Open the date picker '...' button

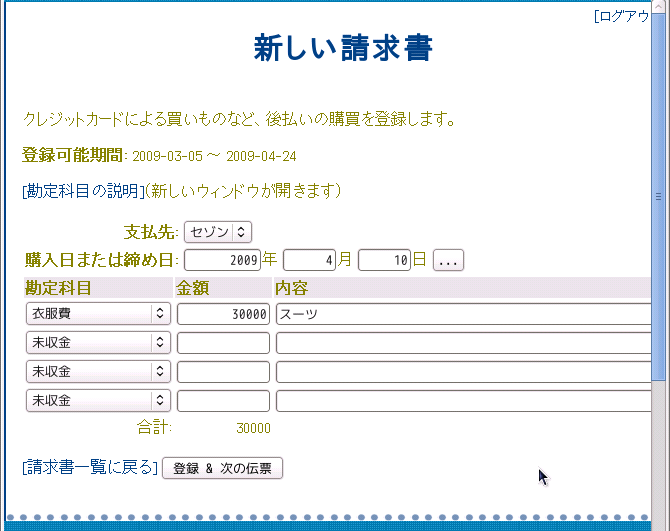coord(448,260)
